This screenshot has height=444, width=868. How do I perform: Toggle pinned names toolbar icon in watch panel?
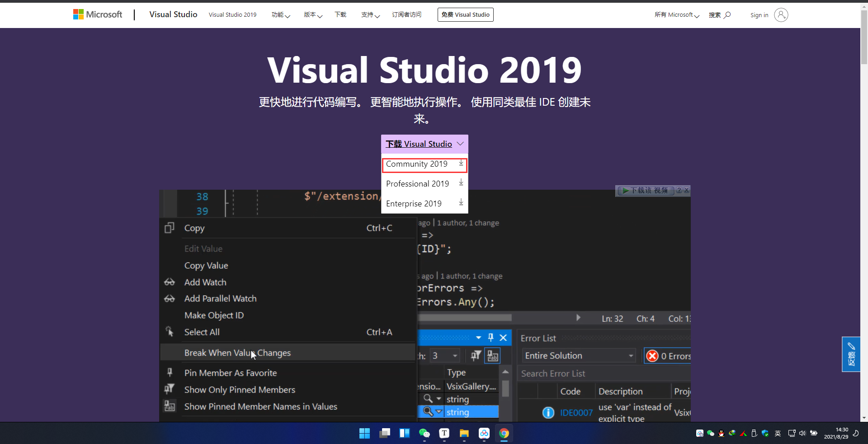492,356
